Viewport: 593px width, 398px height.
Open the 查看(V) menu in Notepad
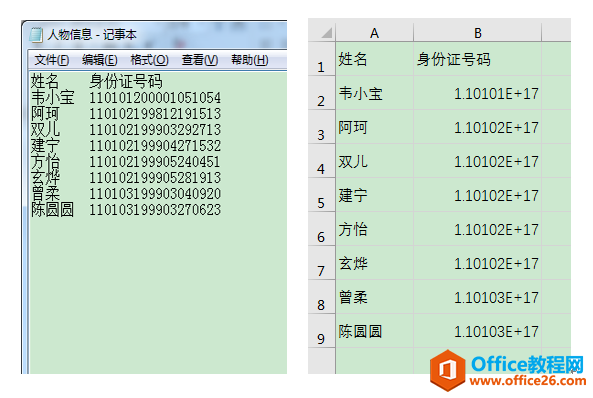pyautogui.click(x=200, y=60)
